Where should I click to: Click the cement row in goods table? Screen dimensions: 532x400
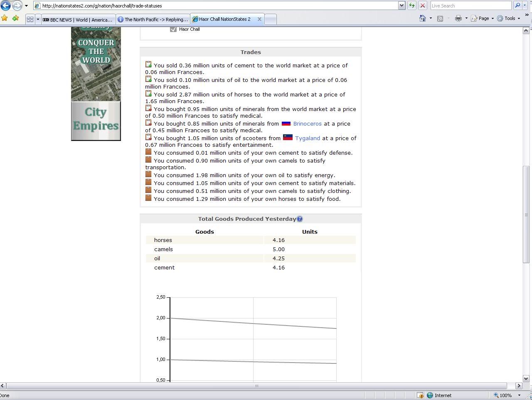coord(251,267)
